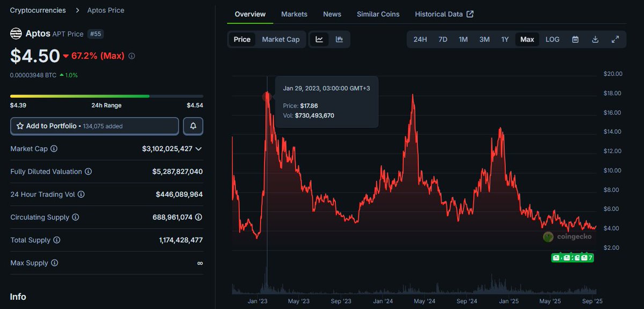Viewport: 644px width, 309px height.
Task: Set chart range to 24H
Action: [x=420, y=39]
